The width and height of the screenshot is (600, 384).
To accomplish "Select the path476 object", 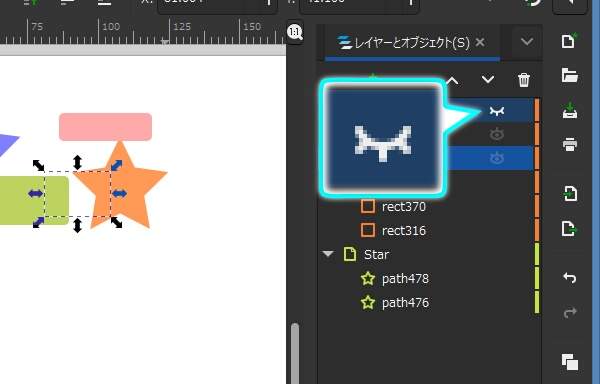I will [x=405, y=303].
